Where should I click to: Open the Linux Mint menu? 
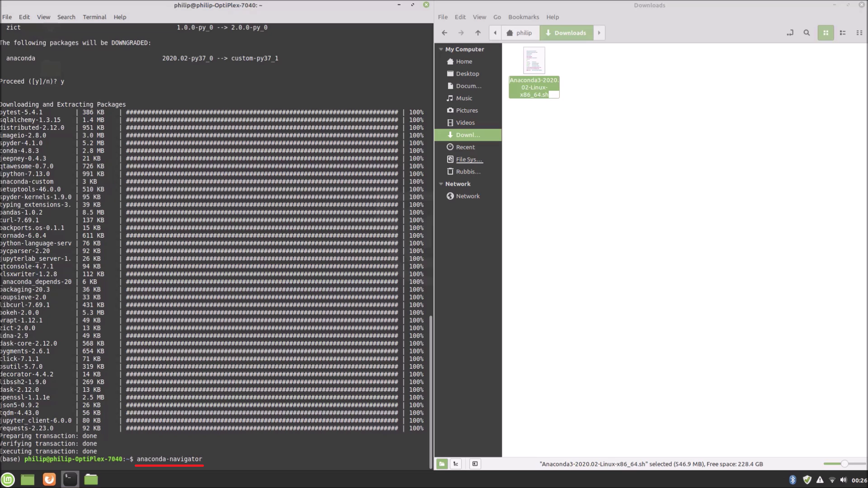coord(8,479)
